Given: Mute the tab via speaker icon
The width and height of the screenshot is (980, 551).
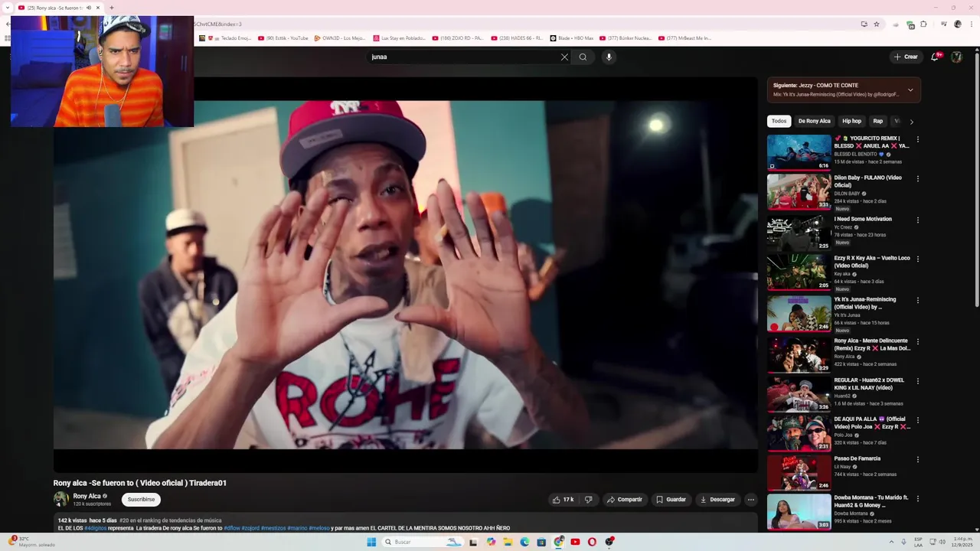Looking at the screenshot, I should (x=89, y=8).
